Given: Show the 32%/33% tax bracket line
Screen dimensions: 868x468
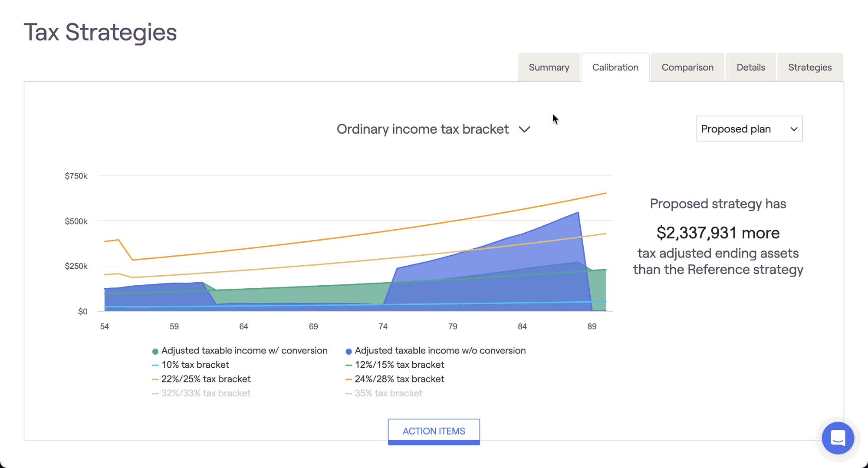Looking at the screenshot, I should click(x=206, y=393).
